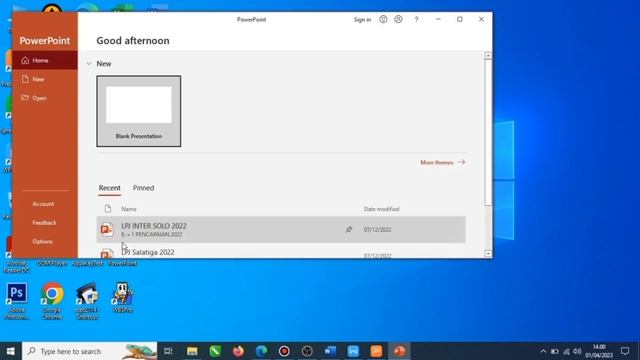The height and width of the screenshot is (360, 640).
Task: Select desktop shortcut between Chrome and WBSPro
Action: (87, 300)
